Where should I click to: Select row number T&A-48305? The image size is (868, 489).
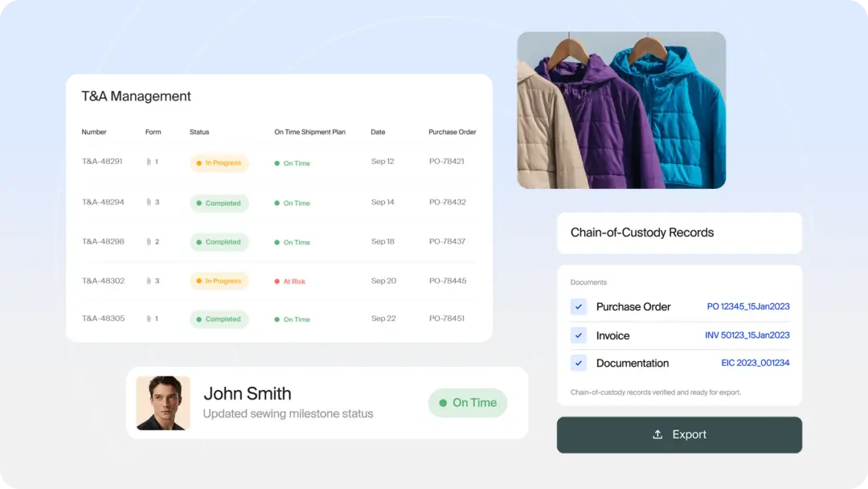pos(104,318)
